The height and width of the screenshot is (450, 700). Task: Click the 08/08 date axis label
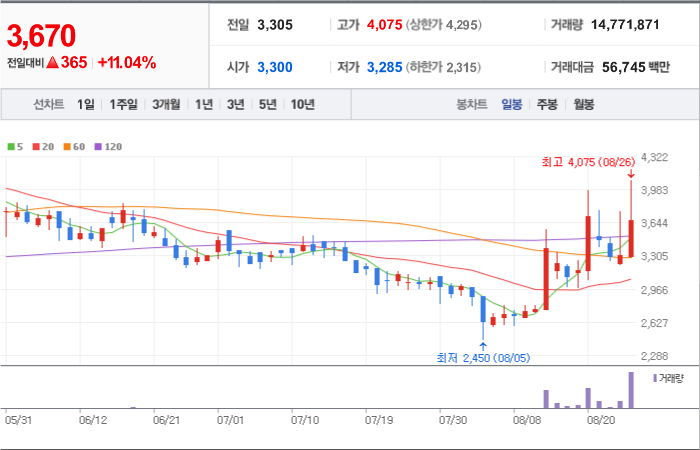[x=526, y=420]
